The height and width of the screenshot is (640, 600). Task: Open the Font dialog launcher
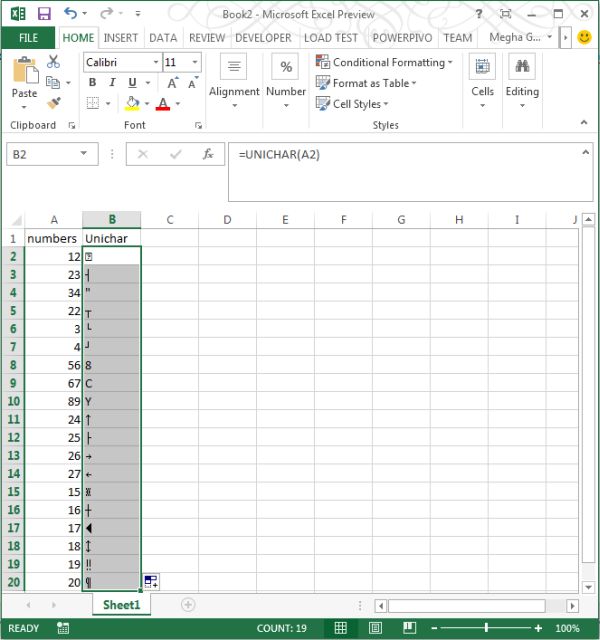click(198, 126)
